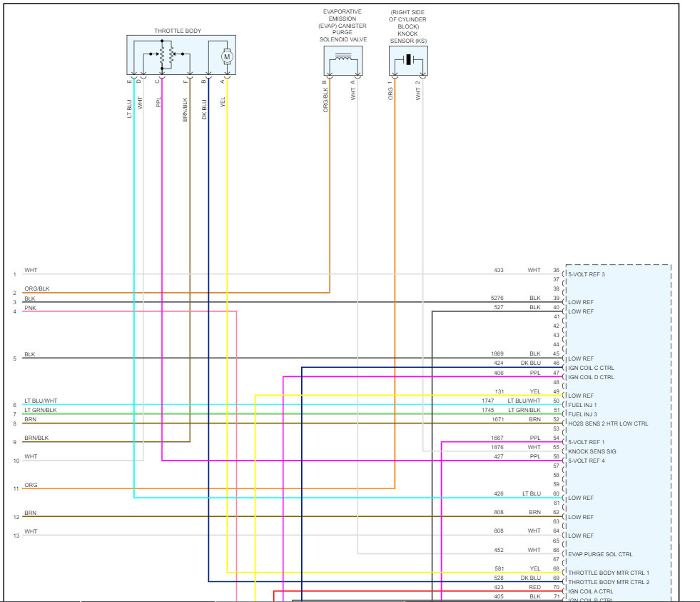
Task: Click pin 55 KNOCK SENS SIG terminal
Action: click(x=564, y=451)
